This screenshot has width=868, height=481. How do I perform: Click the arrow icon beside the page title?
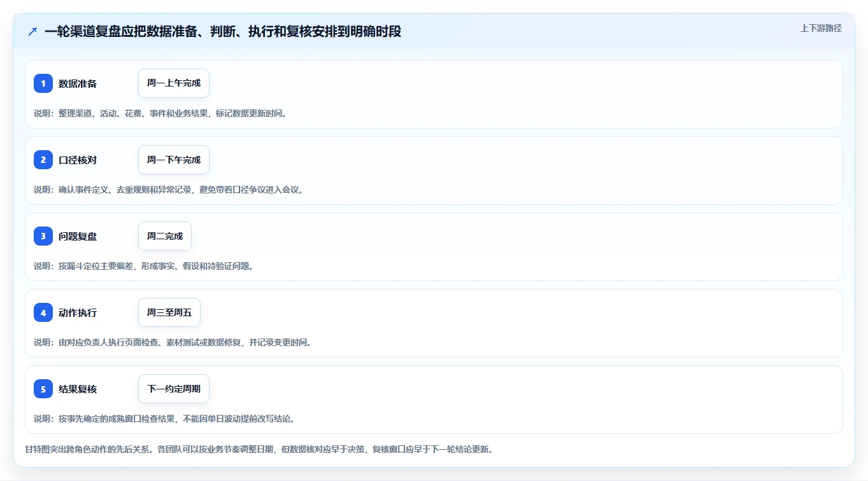32,32
